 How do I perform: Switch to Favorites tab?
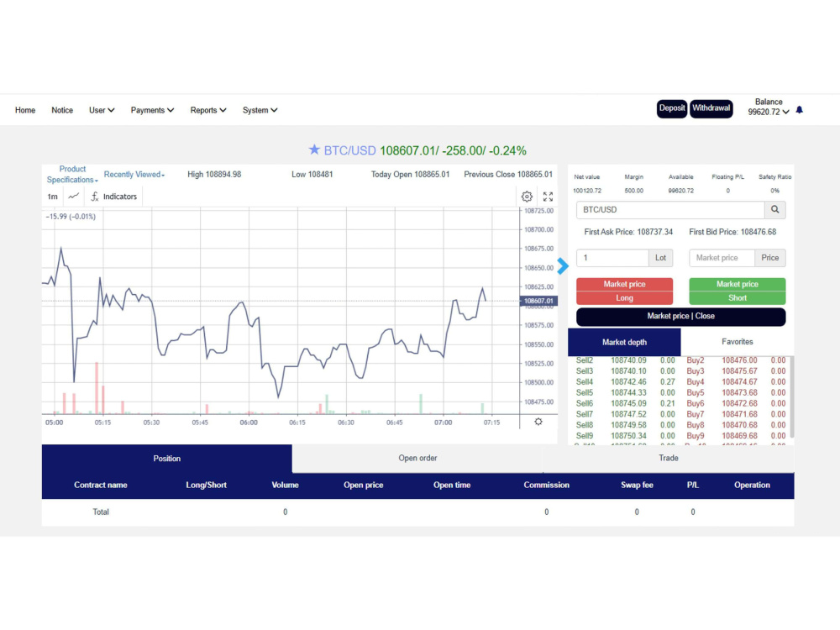[x=738, y=342]
